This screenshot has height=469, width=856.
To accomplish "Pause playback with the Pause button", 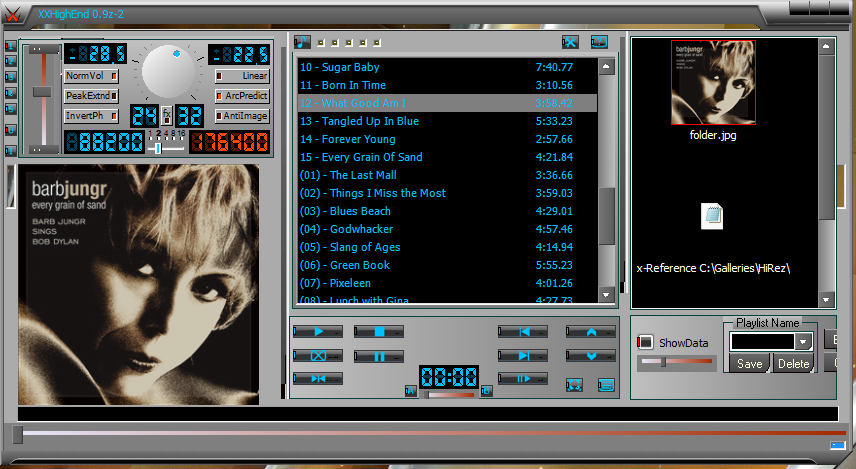I will coord(379,357).
